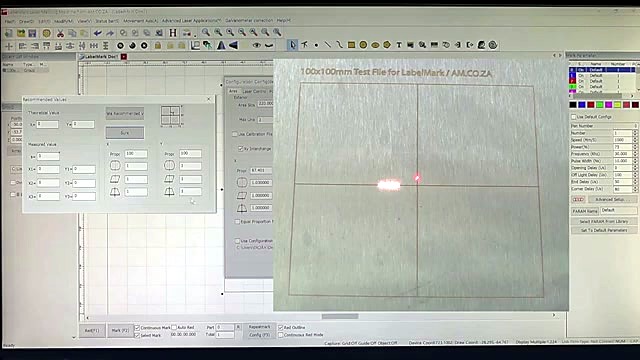
Task: Toggle the Select Mark checkbox
Action: [137, 336]
